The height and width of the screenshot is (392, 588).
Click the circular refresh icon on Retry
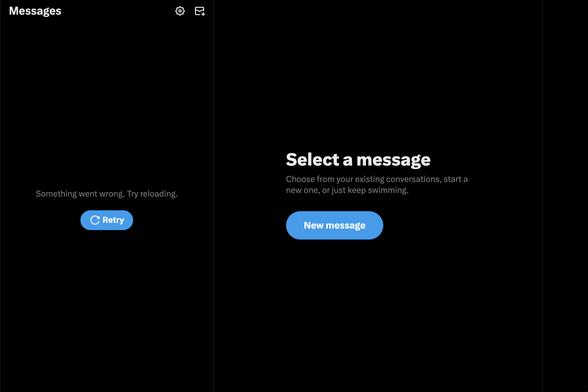coord(94,220)
